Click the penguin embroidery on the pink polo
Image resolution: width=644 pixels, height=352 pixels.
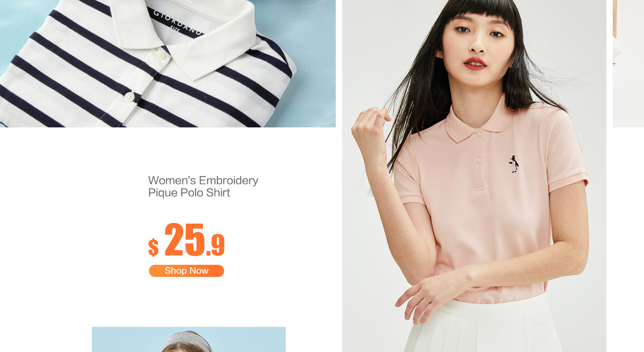[x=514, y=164]
